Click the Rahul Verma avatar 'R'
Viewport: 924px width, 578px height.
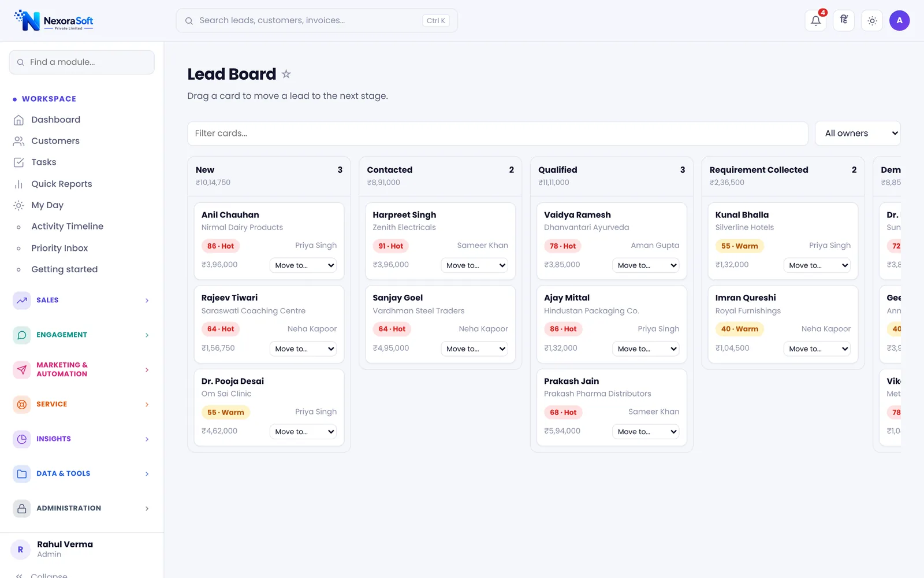coord(21,549)
